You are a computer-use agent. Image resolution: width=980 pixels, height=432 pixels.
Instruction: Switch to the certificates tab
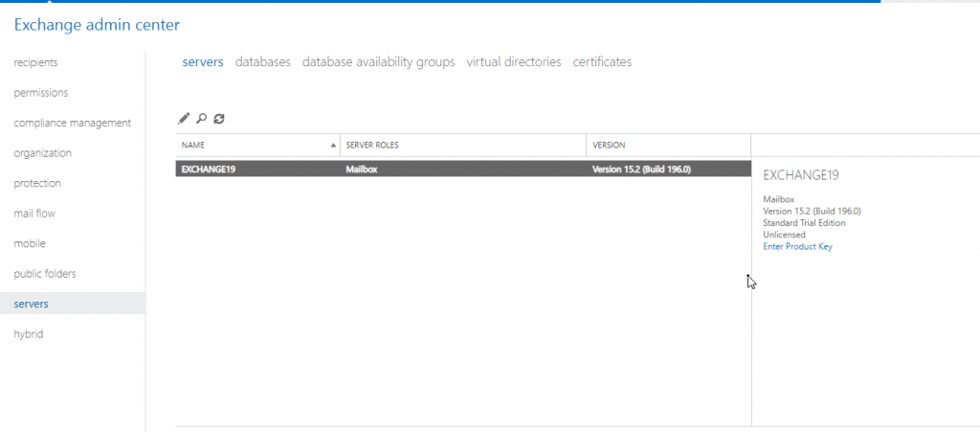click(x=603, y=62)
